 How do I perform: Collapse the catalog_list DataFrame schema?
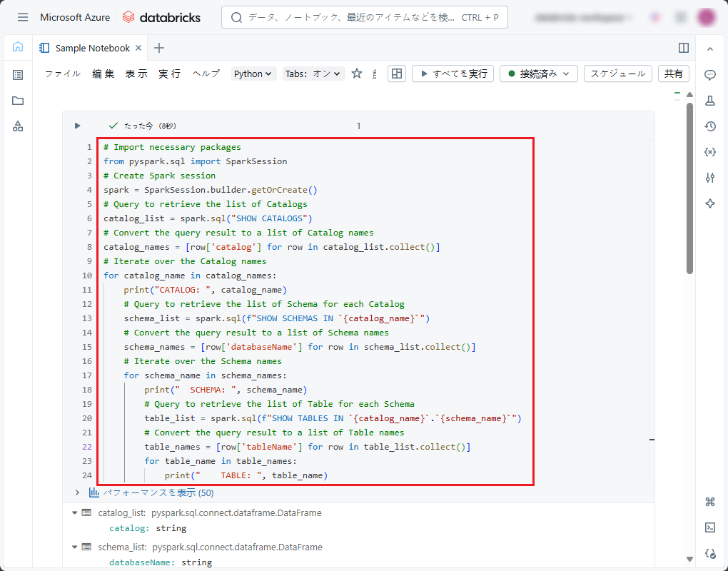pos(75,512)
